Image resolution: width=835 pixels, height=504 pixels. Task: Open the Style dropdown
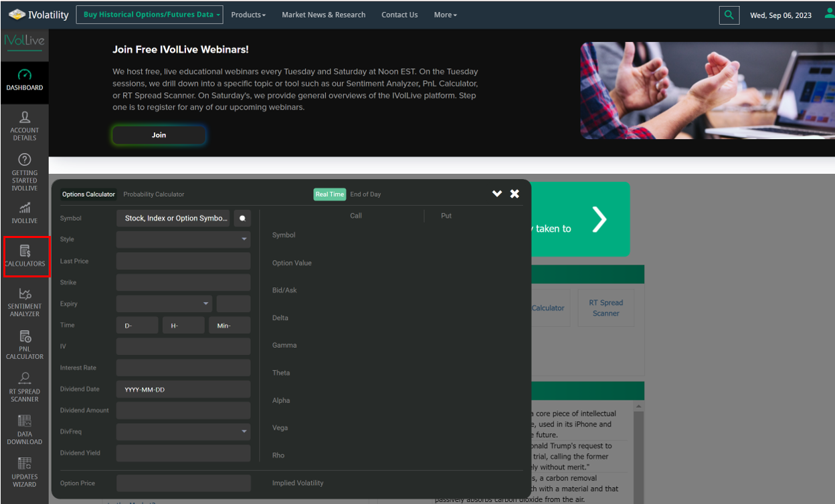tap(183, 239)
